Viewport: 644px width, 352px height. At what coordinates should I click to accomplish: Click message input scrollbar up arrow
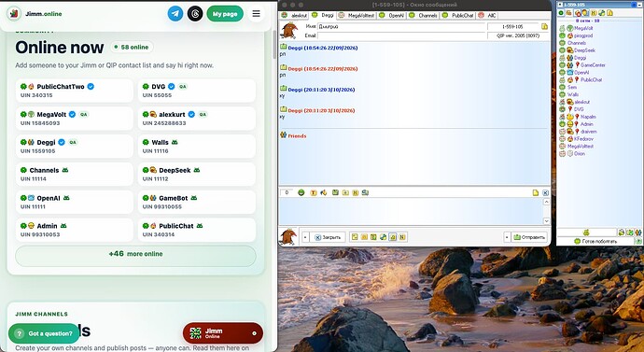pos(546,202)
